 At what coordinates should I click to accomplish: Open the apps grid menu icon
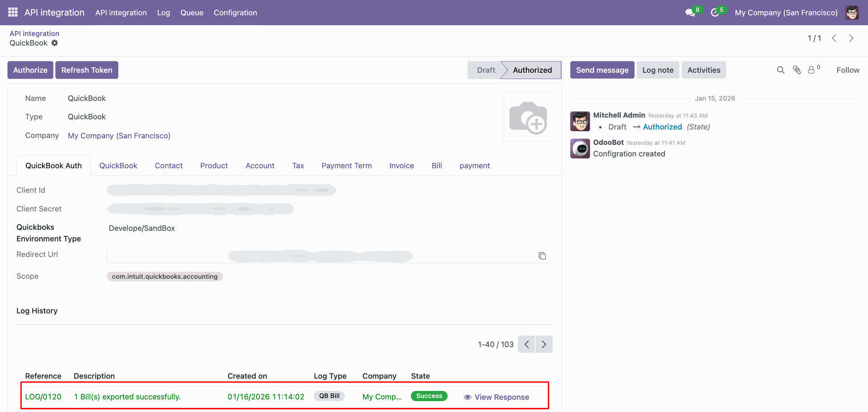pyautogui.click(x=13, y=12)
